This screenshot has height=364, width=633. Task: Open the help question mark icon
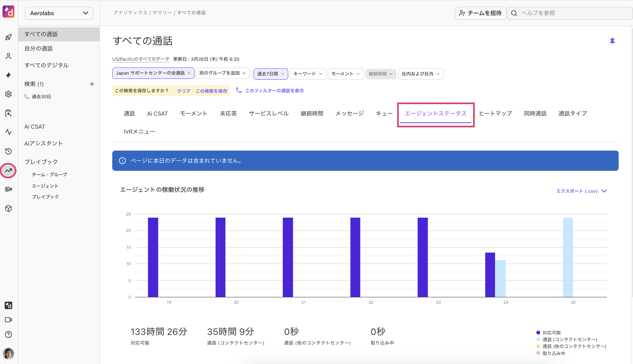[8, 334]
